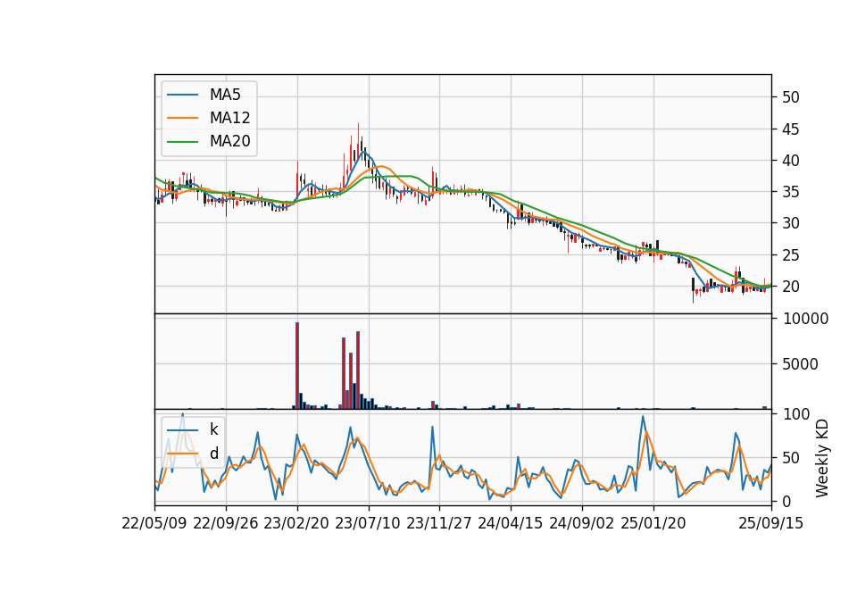857x616 pixels.
Task: Click the k legend label in KD panel
Action: [213, 429]
